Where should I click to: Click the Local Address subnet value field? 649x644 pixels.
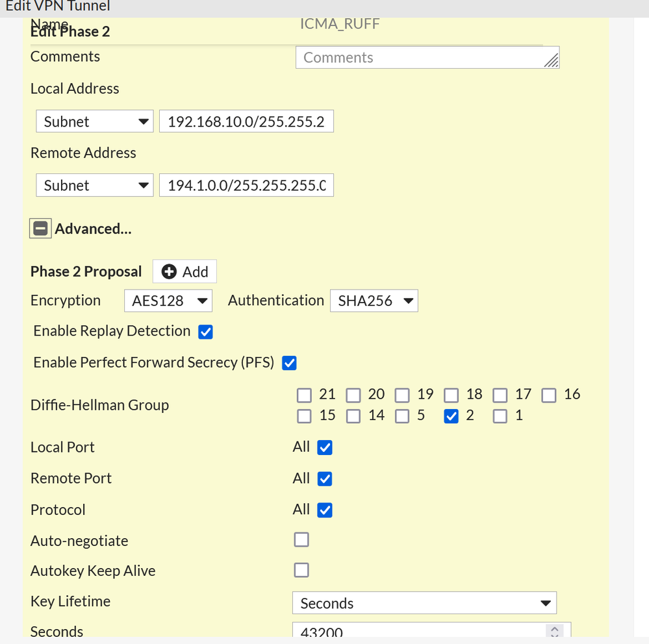click(246, 121)
